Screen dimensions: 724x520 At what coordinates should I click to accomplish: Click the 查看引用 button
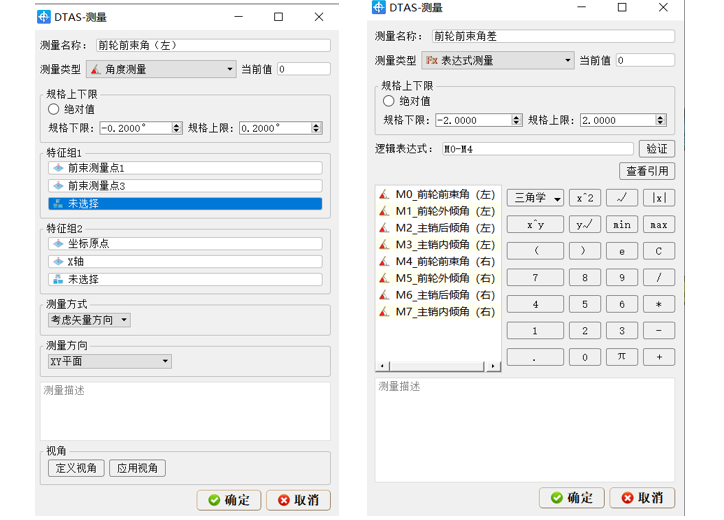click(647, 171)
